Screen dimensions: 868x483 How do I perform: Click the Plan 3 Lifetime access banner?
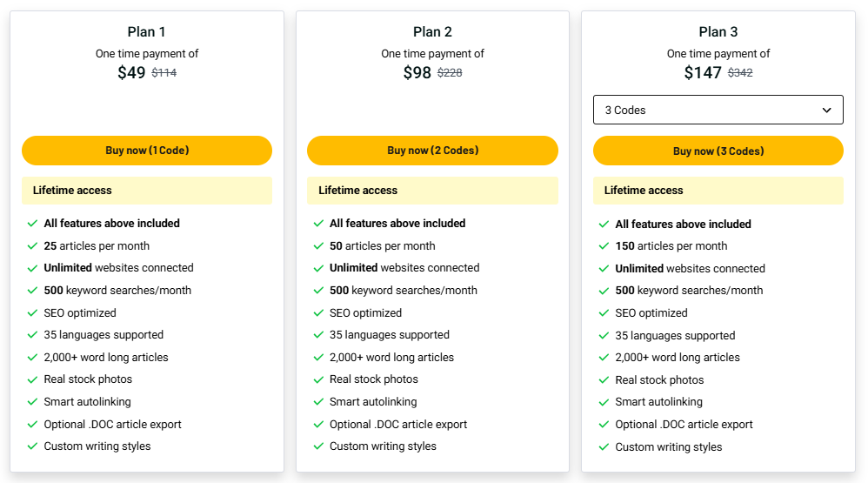click(x=718, y=191)
